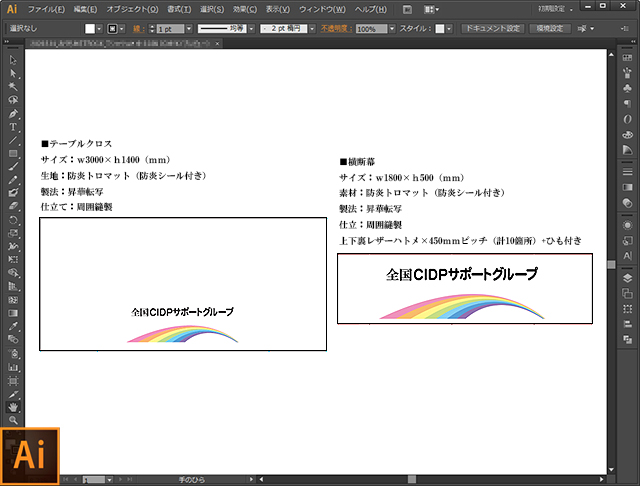Select the Selection tool (black arrow)

click(13, 60)
